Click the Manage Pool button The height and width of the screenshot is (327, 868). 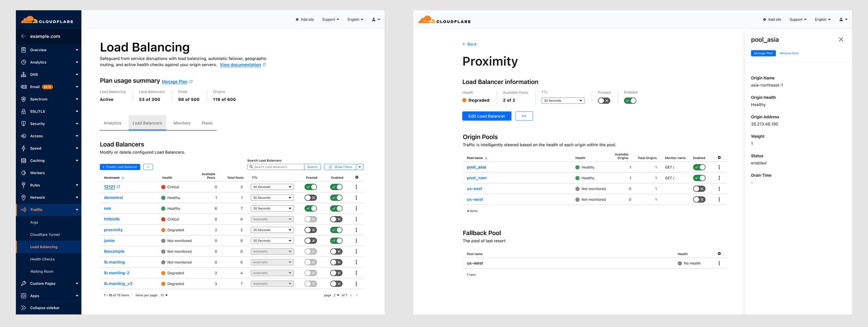pos(763,53)
